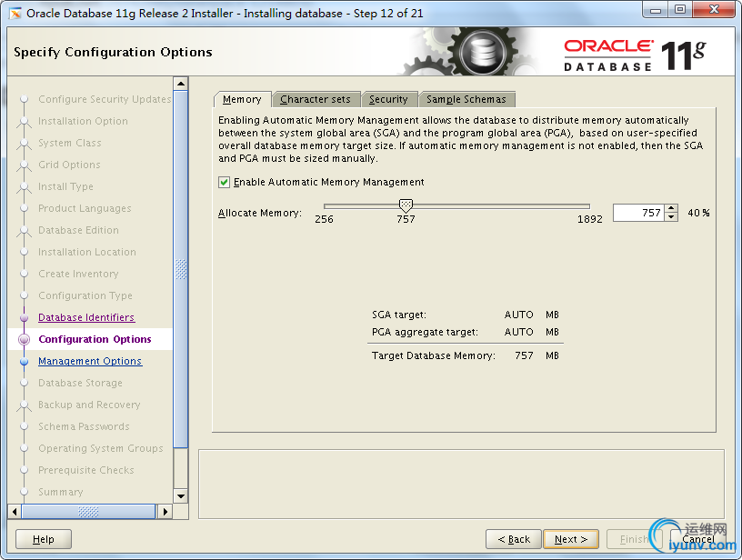Screen dimensions: 742x560
Task: Decrease memory with the spinner down arrow
Action: 671,217
